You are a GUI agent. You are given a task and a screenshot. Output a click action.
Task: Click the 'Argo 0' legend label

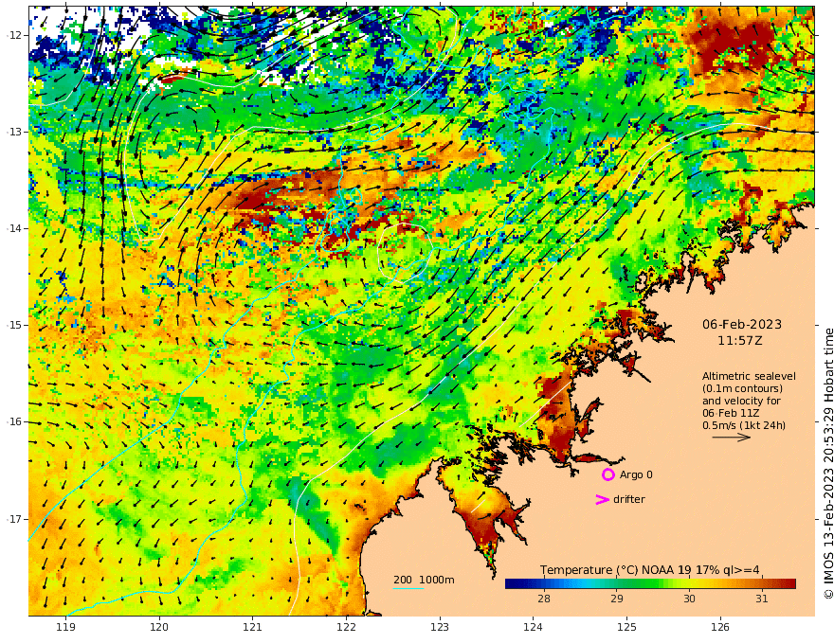[636, 474]
